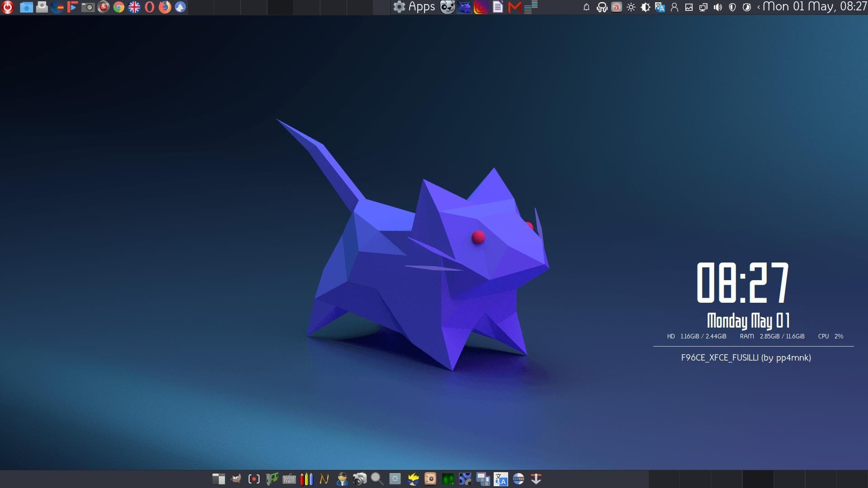Launch the LibreOffice document shortcut

[x=497, y=7]
